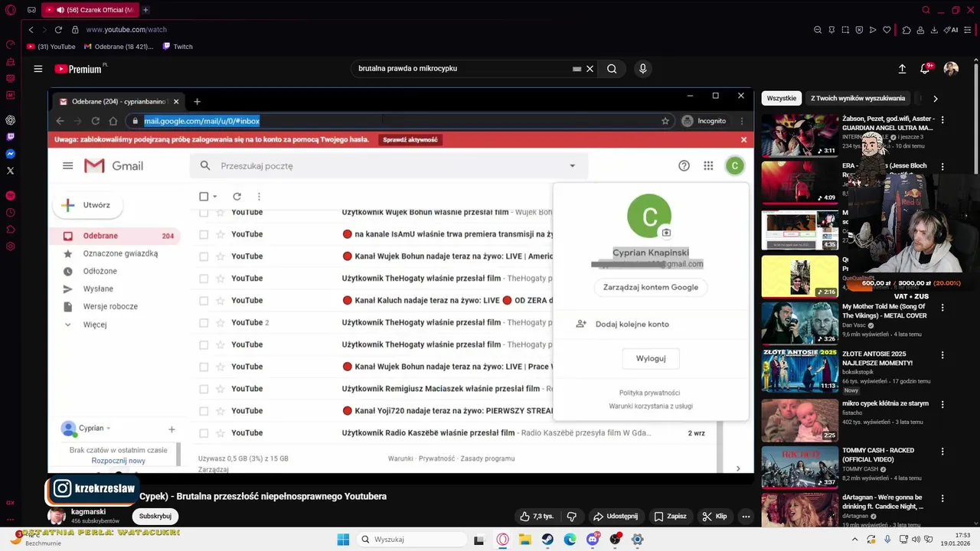Open options for Żabson, Pezet video
The image size is (980, 551).
coord(942,120)
